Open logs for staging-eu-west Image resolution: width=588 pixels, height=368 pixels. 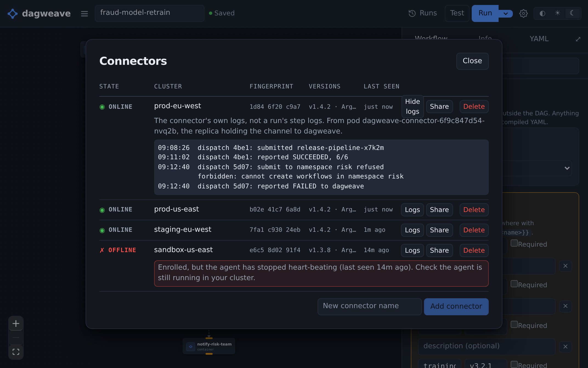(412, 230)
